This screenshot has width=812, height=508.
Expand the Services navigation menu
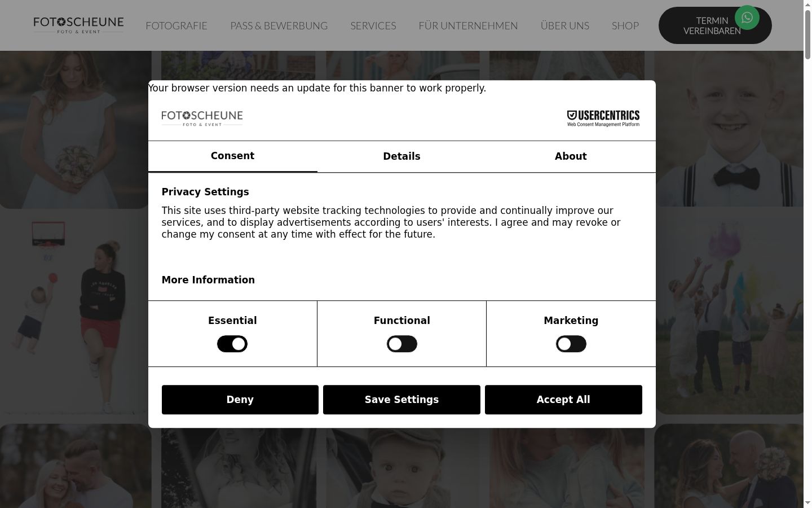click(x=373, y=25)
